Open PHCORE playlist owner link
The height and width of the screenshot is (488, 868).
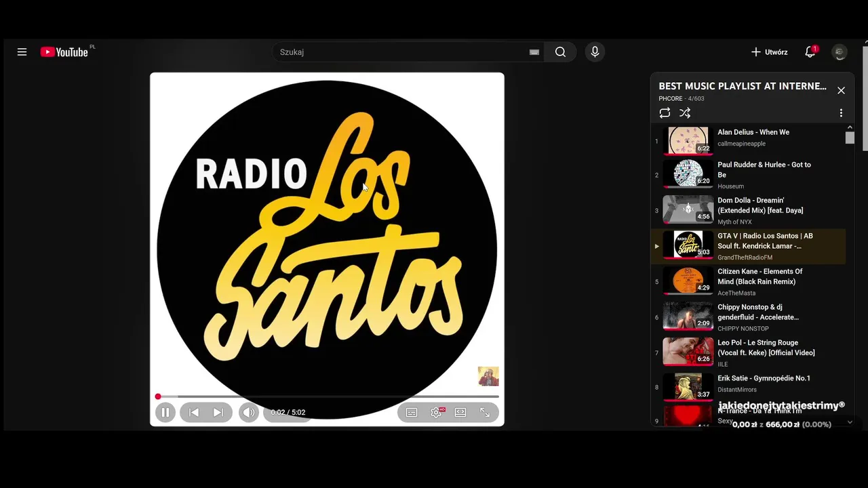(671, 99)
